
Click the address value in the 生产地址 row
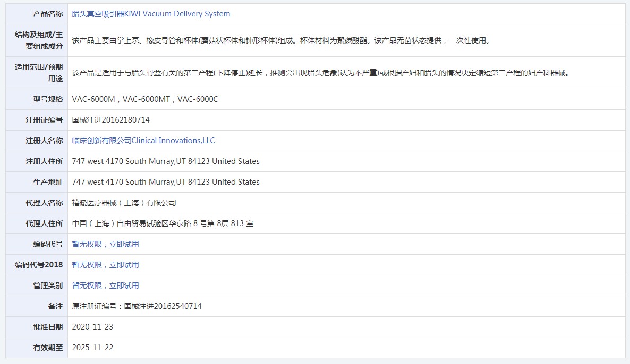click(x=166, y=182)
